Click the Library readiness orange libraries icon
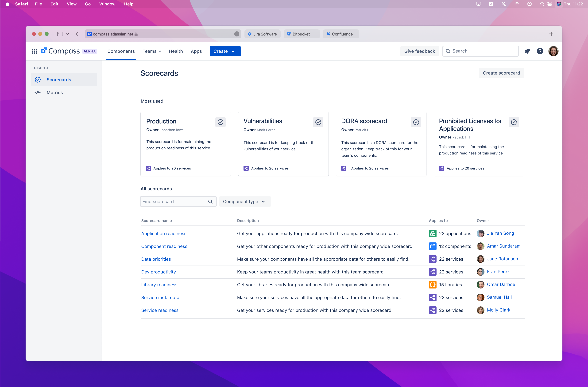 (x=432, y=285)
